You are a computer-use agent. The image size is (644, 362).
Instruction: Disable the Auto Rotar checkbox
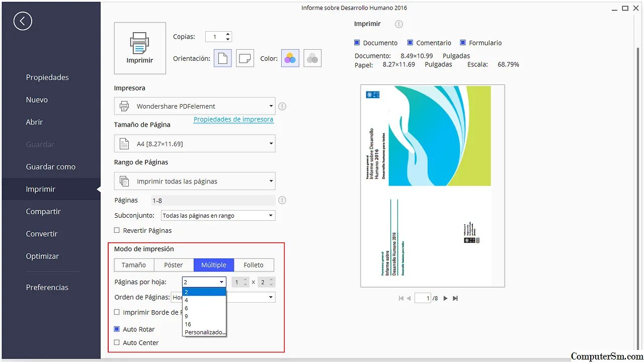click(117, 329)
